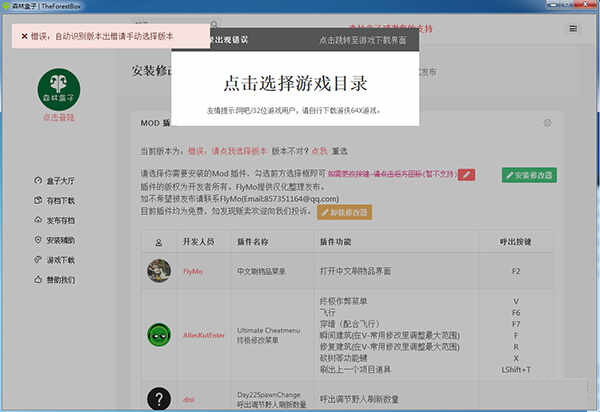Click 打开中文刷物品界面 function text
600x412 pixels.
coord(355,271)
